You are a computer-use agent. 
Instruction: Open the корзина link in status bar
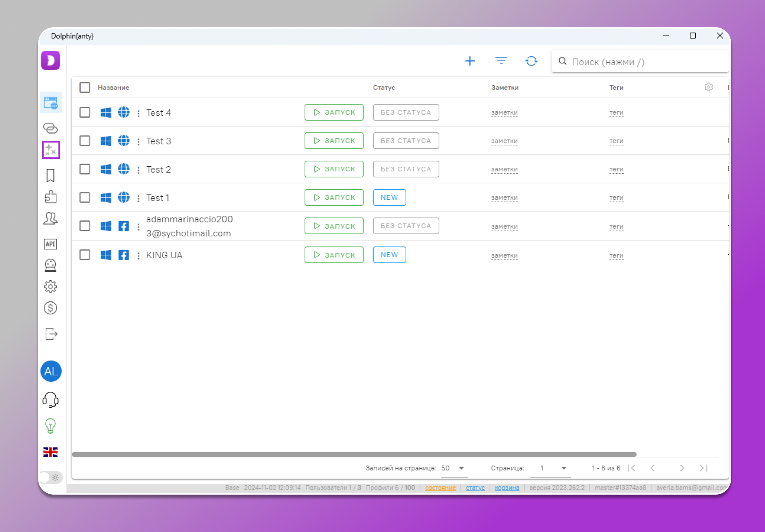click(507, 488)
